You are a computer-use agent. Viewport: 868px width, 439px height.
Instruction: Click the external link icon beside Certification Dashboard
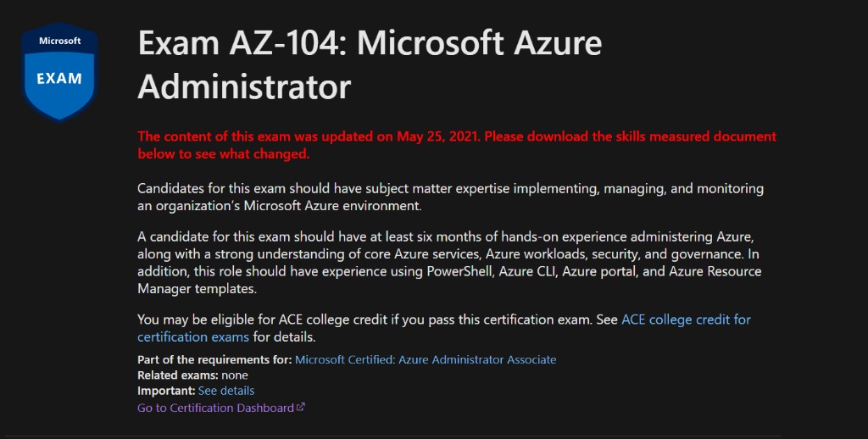(x=301, y=407)
